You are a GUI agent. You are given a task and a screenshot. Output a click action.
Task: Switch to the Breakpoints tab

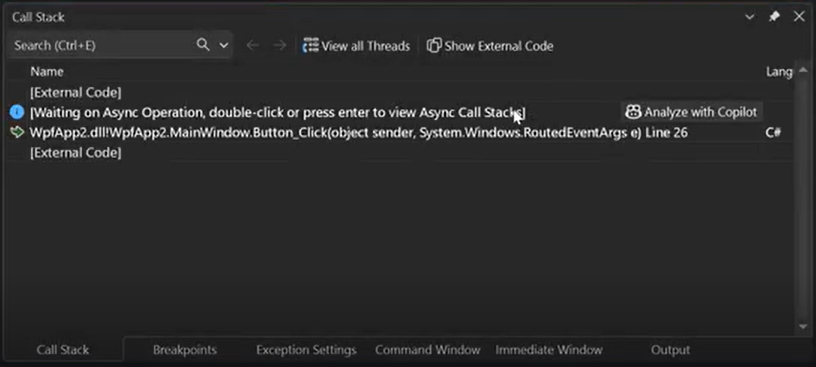tap(185, 350)
